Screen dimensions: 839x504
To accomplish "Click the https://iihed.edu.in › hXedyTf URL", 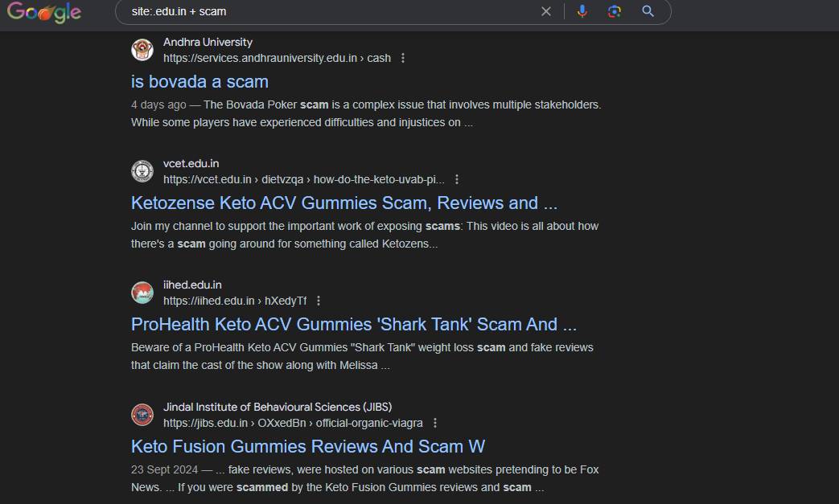I will [x=235, y=301].
